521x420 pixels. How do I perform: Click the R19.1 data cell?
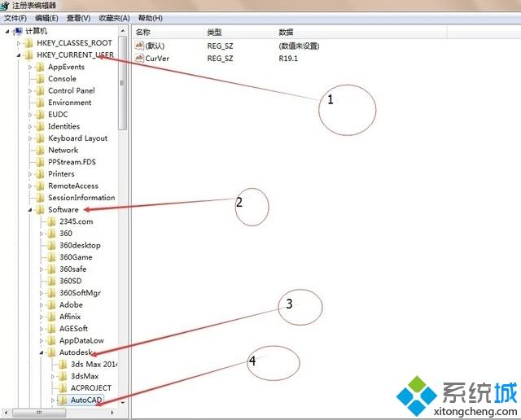tap(288, 59)
